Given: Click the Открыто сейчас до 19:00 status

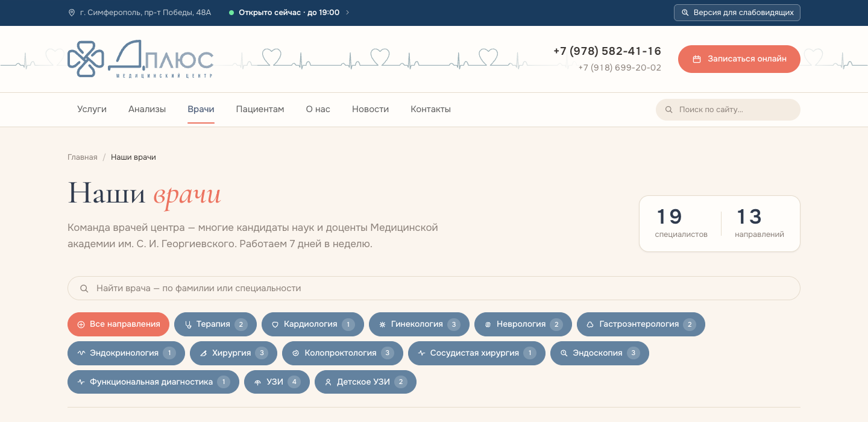Looking at the screenshot, I should coord(289,13).
